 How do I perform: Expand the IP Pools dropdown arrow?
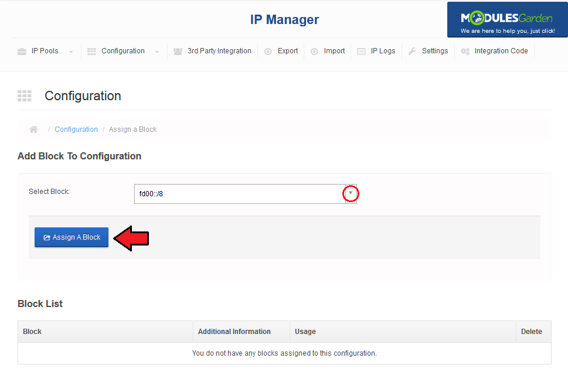[x=71, y=52]
